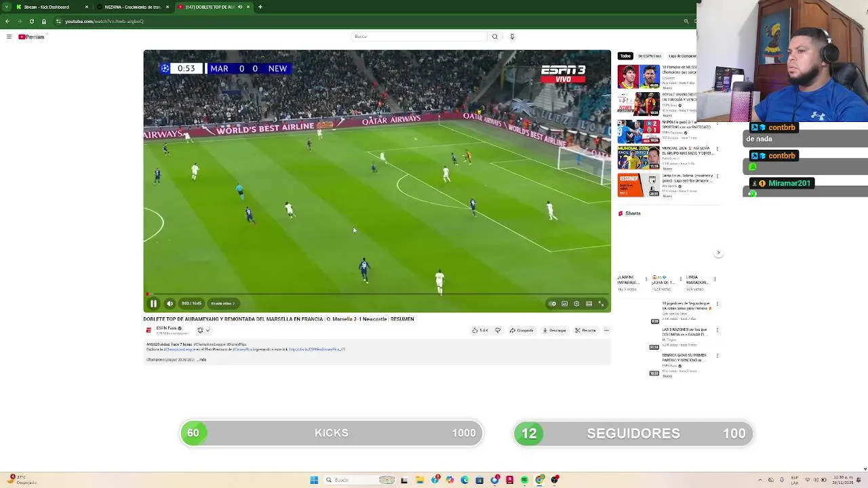
Task: Share the video via Compartir button
Action: 521,330
